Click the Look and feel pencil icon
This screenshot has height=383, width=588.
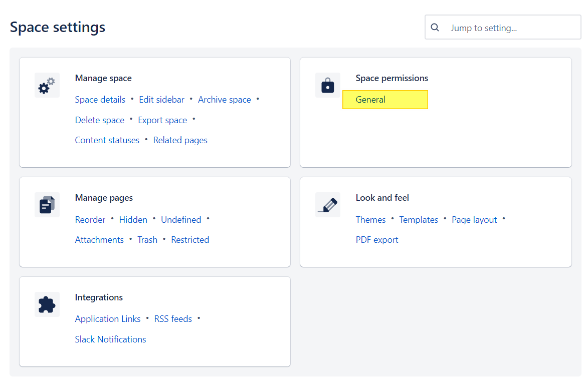click(327, 205)
